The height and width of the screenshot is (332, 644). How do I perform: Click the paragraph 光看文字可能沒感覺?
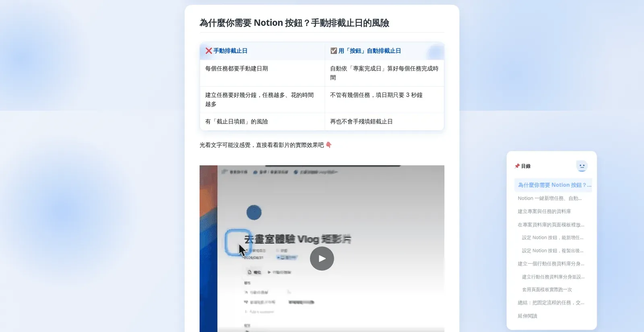(x=266, y=145)
